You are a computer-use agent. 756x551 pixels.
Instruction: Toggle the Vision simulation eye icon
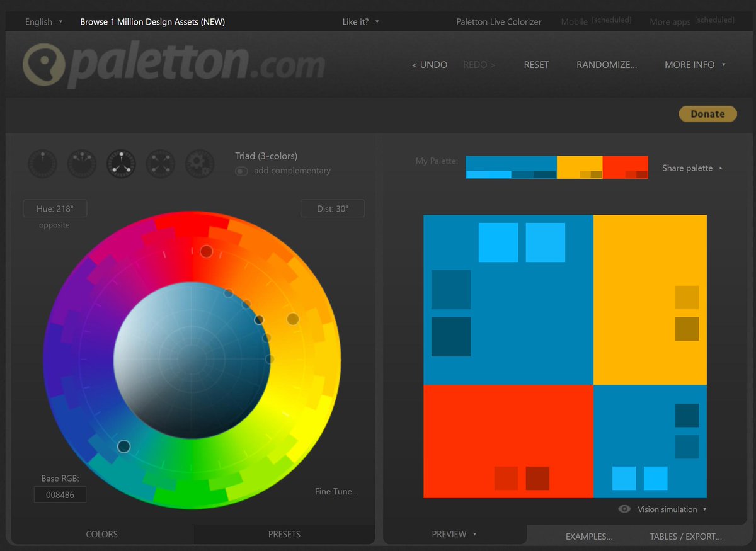pyautogui.click(x=624, y=509)
